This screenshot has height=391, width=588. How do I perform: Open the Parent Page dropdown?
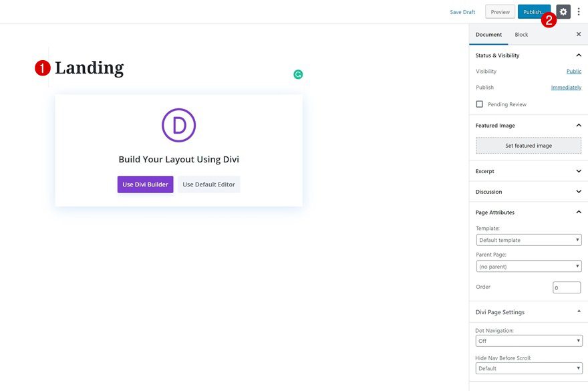coord(528,265)
